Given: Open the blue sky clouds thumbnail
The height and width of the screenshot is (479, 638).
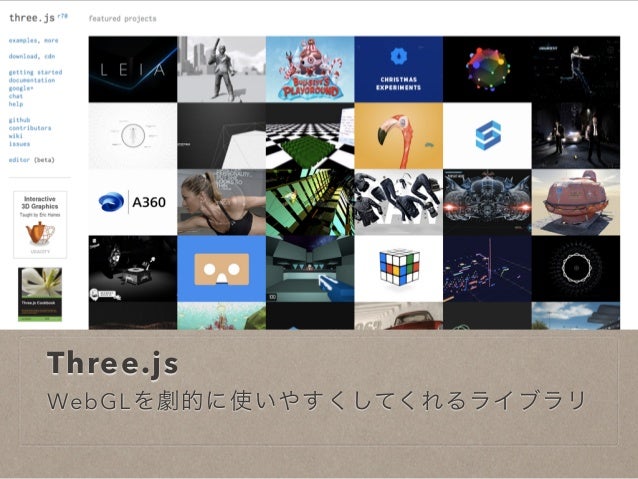Looking at the screenshot, I should point(576,316).
